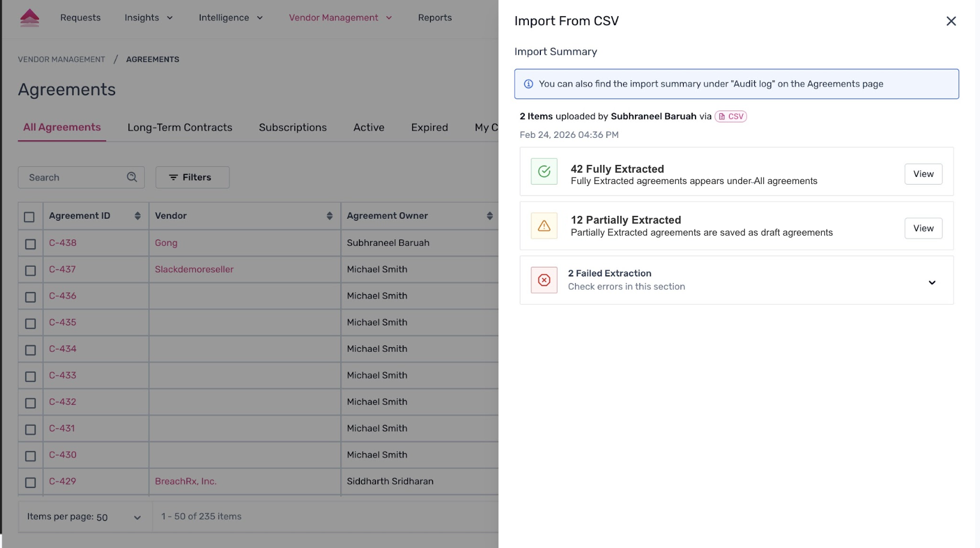The height and width of the screenshot is (548, 980).
Task: Click the app logo in top navigation
Action: [x=29, y=18]
